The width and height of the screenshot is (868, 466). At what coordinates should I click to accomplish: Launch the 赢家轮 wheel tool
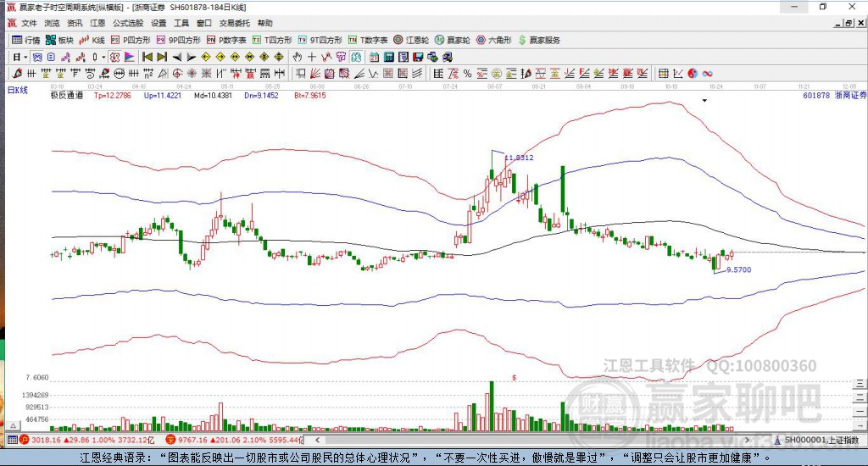click(453, 40)
